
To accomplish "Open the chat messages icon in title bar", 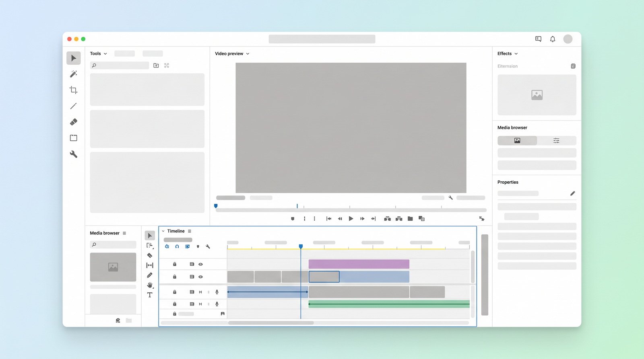I will coord(538,39).
